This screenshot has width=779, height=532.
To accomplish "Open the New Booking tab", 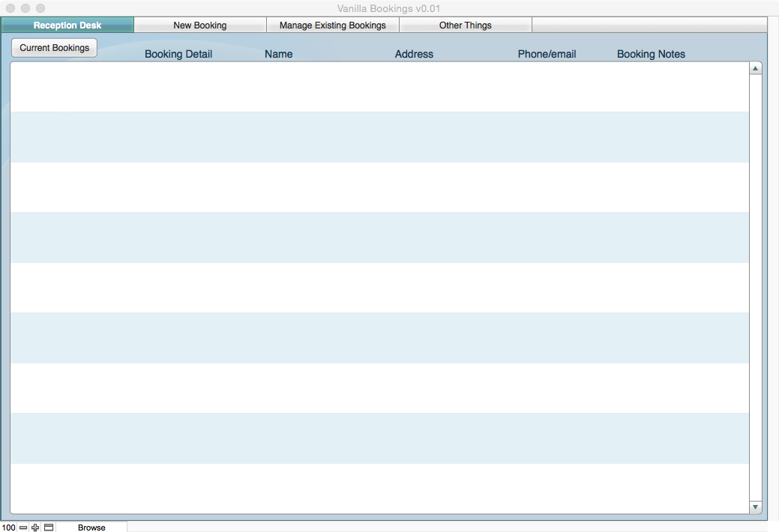I will (200, 25).
